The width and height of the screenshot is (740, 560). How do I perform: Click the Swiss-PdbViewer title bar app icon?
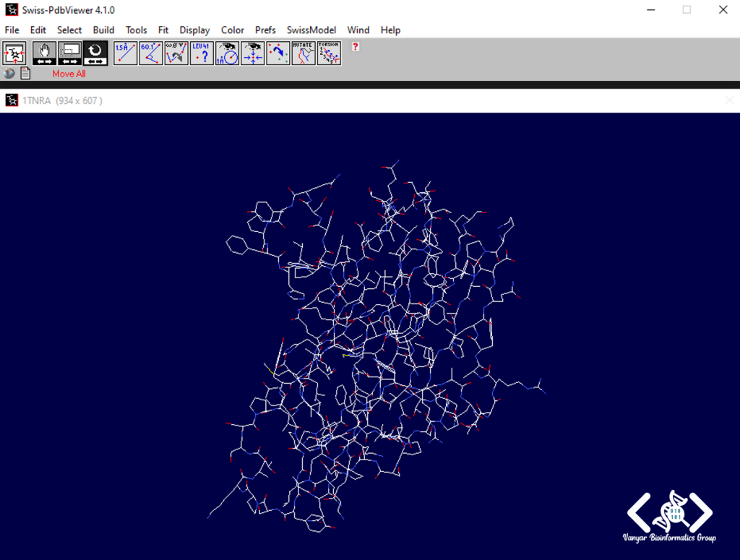[x=12, y=10]
